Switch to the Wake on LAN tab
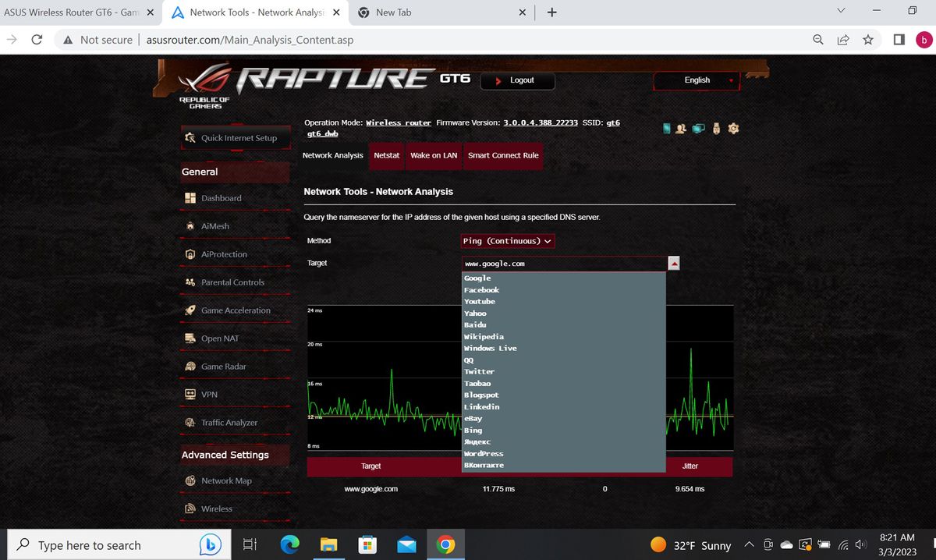 [x=434, y=155]
